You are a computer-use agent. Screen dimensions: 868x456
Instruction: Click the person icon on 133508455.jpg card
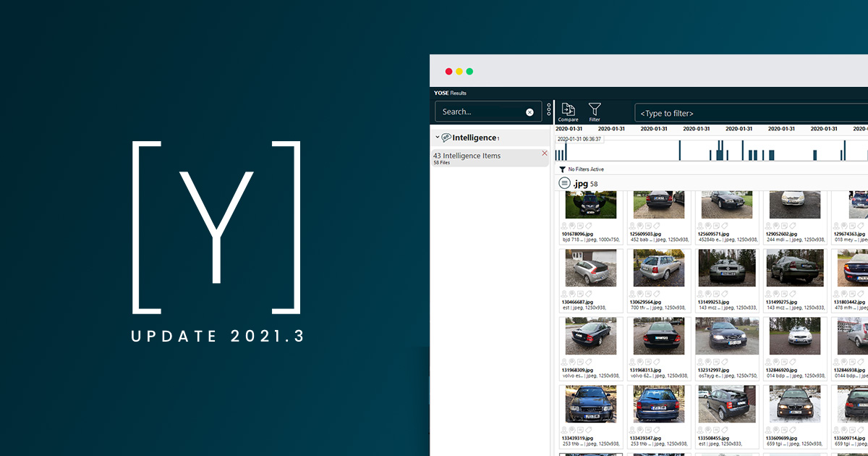point(701,430)
